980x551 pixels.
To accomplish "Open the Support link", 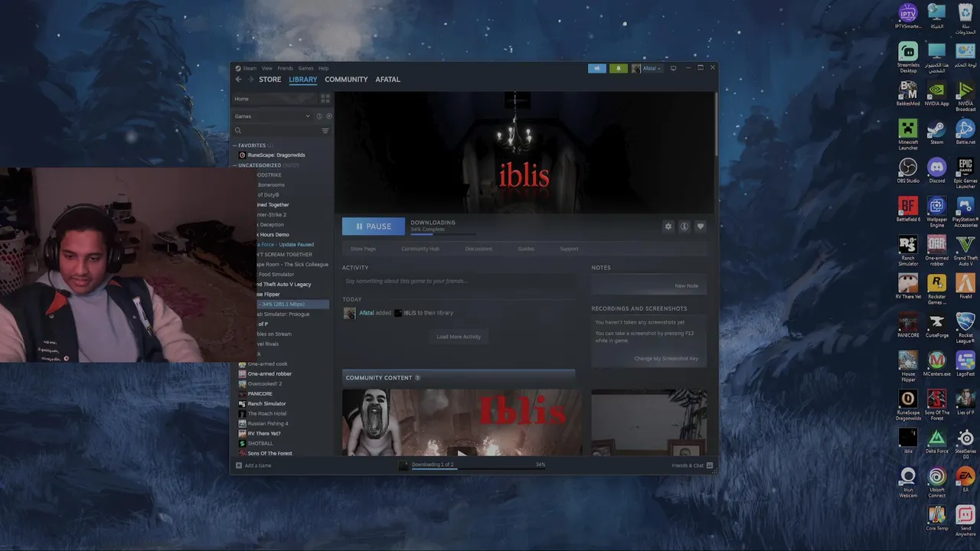I will click(569, 249).
